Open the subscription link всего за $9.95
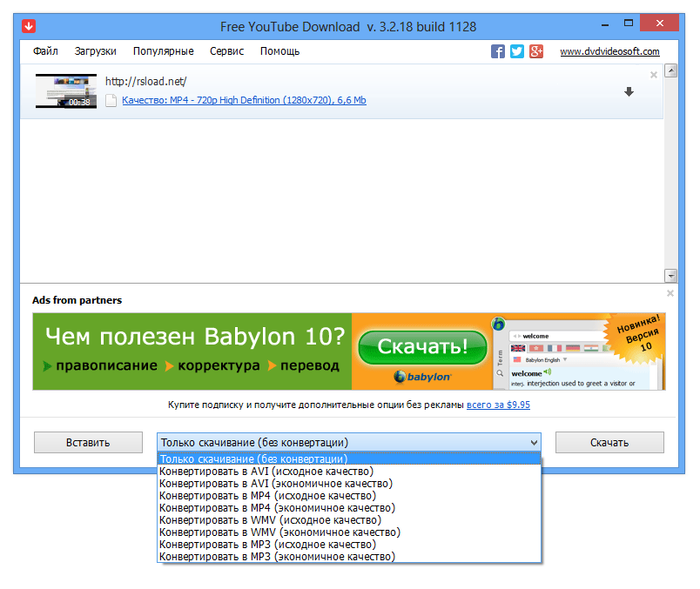Image resolution: width=700 pixels, height=589 pixels. (x=498, y=405)
